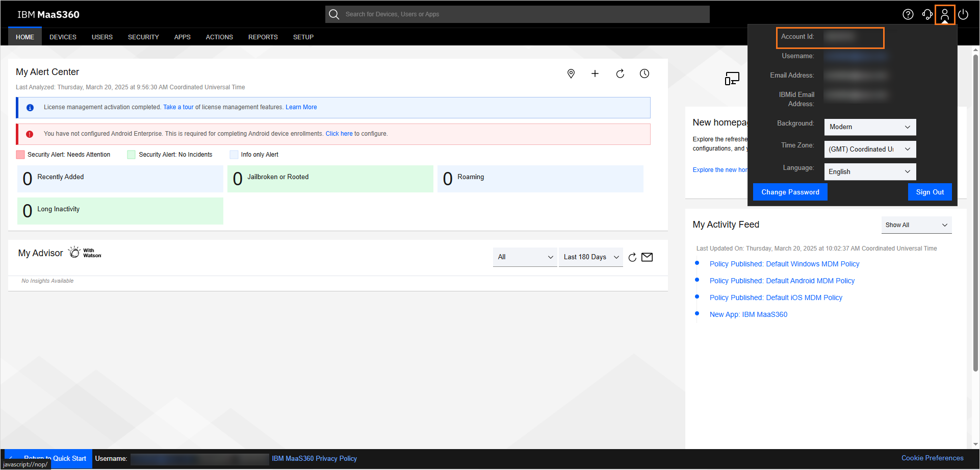
Task: Click the search magnifier icon
Action: (x=334, y=14)
